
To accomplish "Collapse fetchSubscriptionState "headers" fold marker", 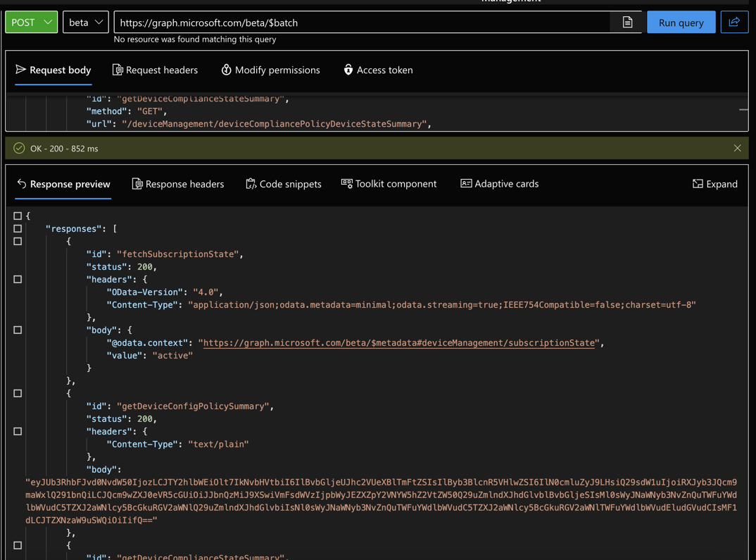I will (18, 280).
